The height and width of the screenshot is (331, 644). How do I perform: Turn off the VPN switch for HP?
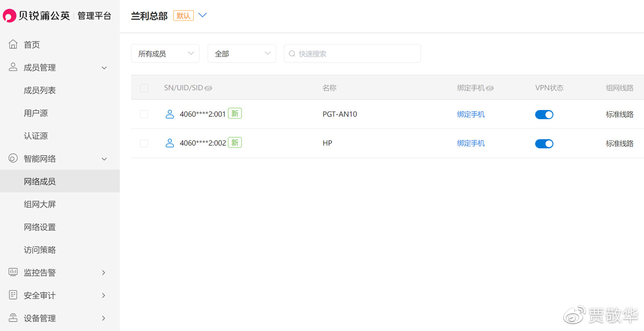click(544, 144)
